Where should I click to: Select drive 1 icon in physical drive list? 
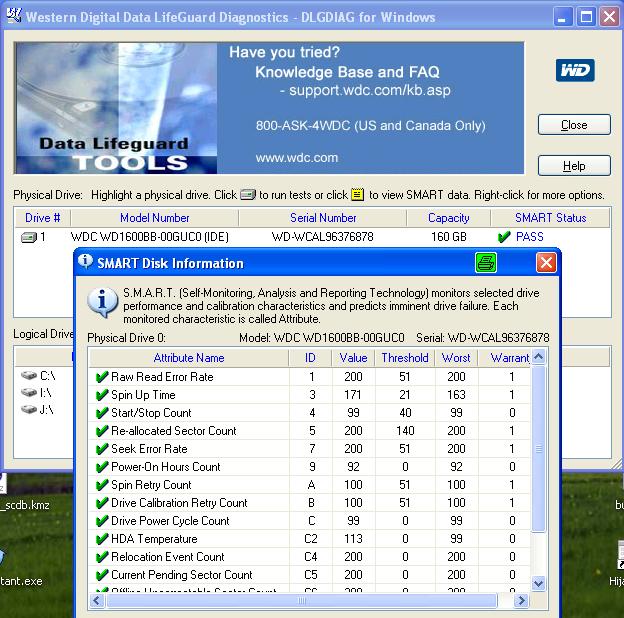tap(29, 238)
